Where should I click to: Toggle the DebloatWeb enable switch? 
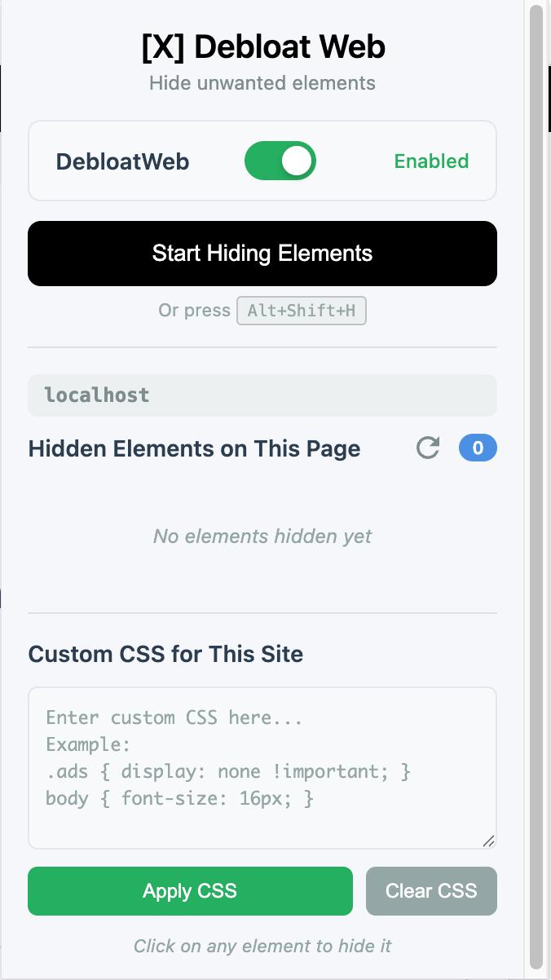pos(280,161)
